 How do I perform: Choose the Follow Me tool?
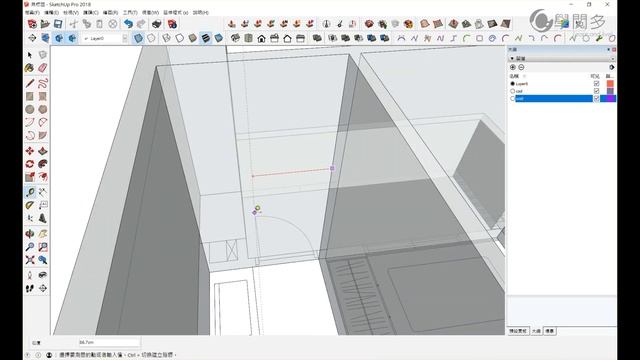pos(42,164)
